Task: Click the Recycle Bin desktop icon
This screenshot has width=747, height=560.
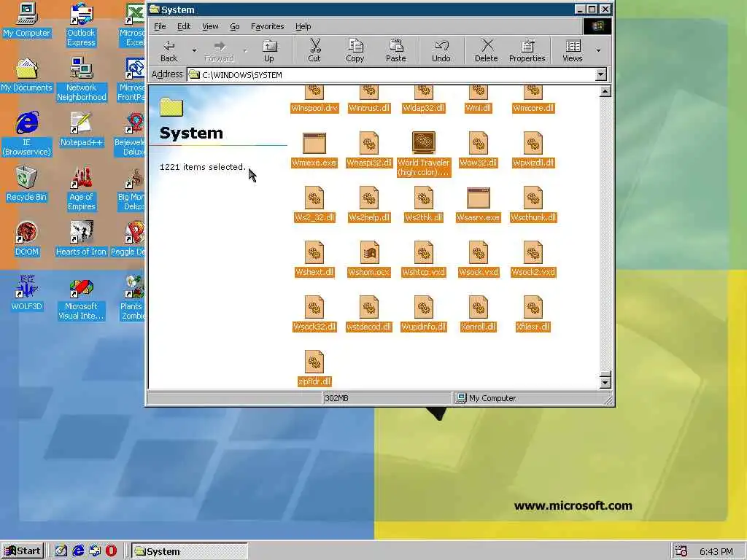Action: [x=27, y=184]
